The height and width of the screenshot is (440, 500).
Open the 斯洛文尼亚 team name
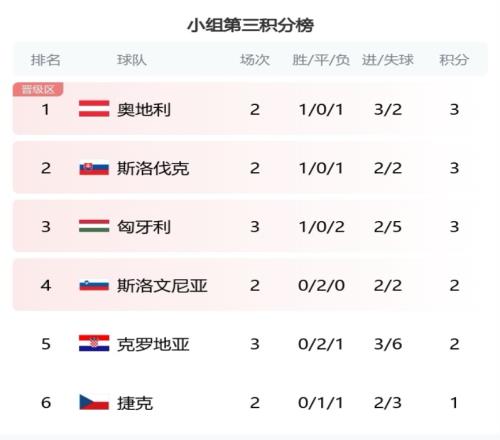162,286
